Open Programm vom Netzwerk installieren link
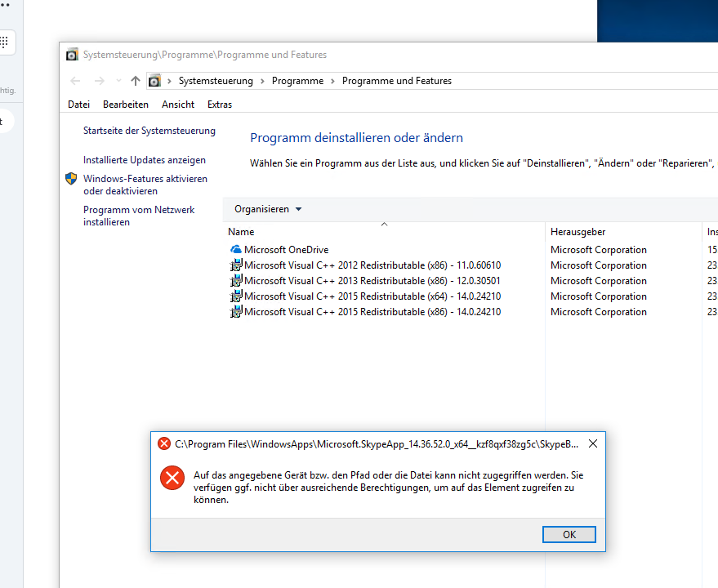 pos(139,216)
